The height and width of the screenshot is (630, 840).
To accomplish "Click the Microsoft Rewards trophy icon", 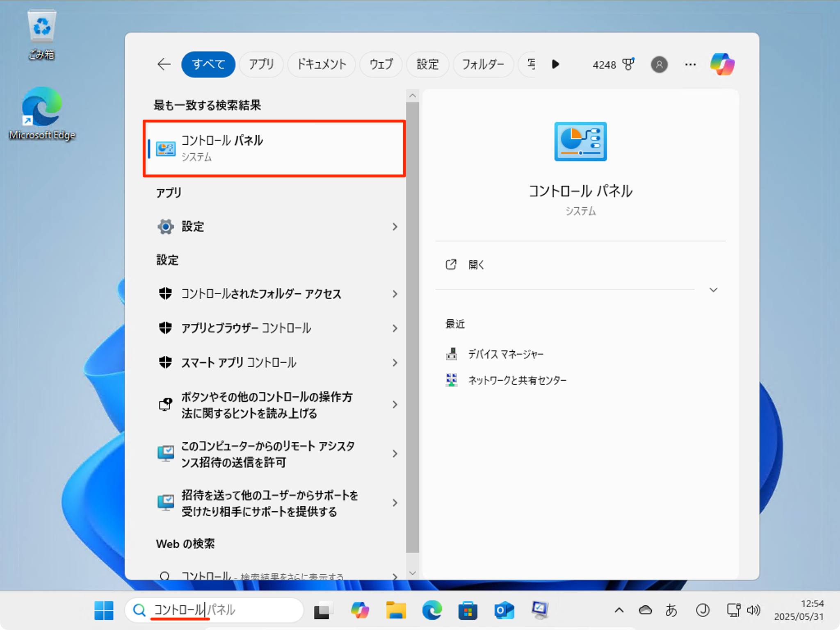I will click(628, 64).
